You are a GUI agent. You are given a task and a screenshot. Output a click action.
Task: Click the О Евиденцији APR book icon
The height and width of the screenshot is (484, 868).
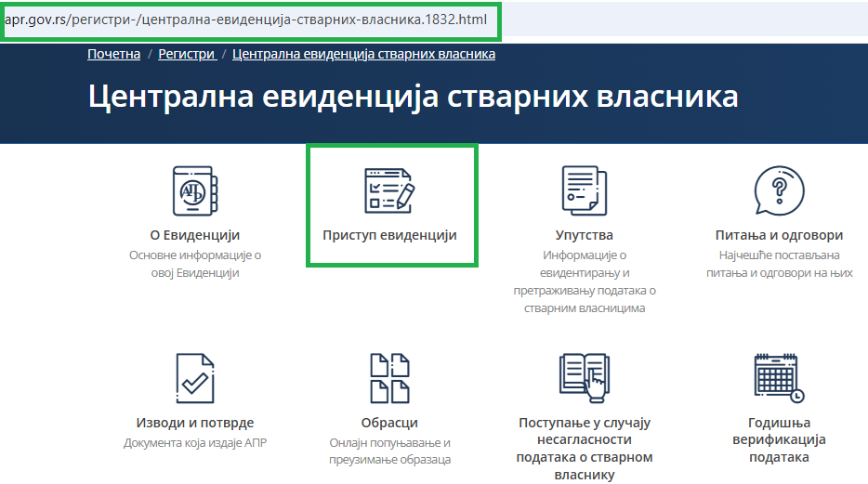(x=195, y=190)
